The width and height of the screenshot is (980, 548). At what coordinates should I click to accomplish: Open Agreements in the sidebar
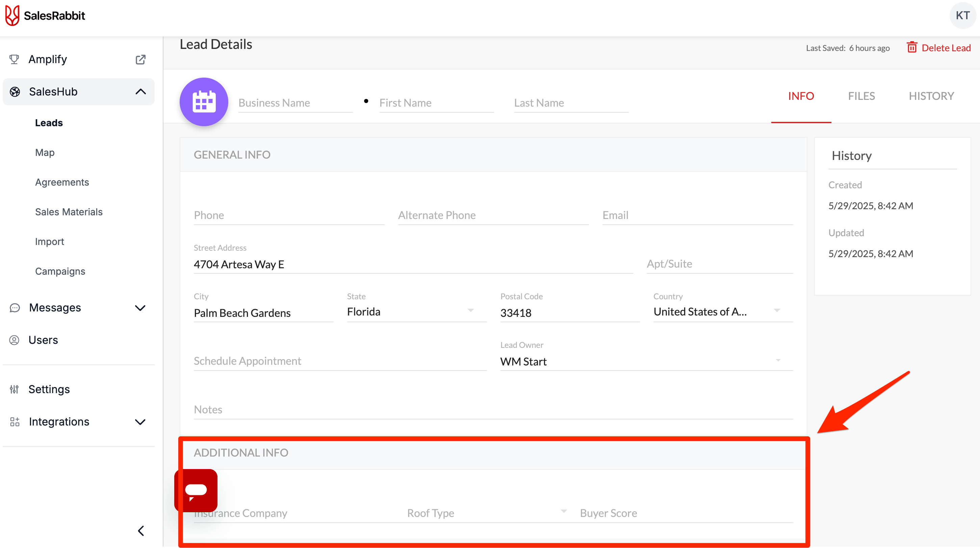pos(62,182)
